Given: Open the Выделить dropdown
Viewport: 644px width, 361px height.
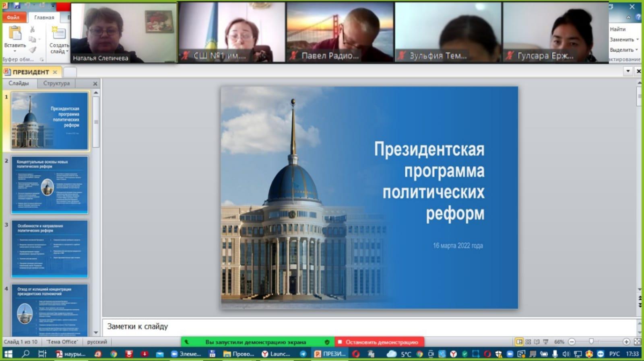Looking at the screenshot, I should click(x=623, y=50).
